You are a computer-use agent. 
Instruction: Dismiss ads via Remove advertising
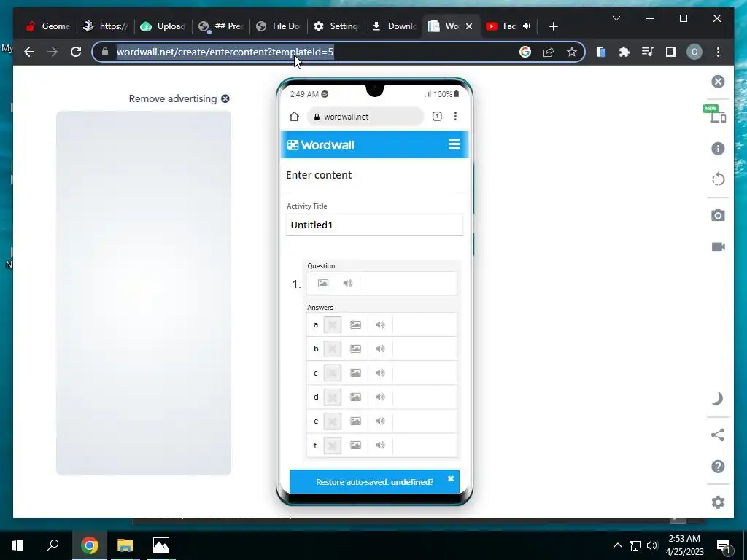[x=179, y=98]
